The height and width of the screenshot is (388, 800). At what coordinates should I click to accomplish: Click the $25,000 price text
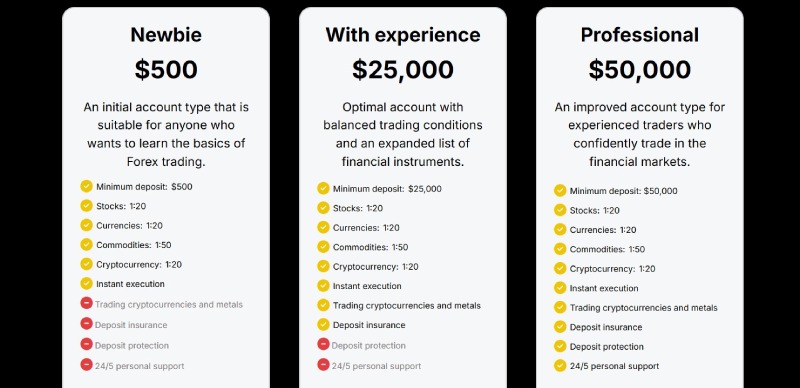tap(403, 69)
